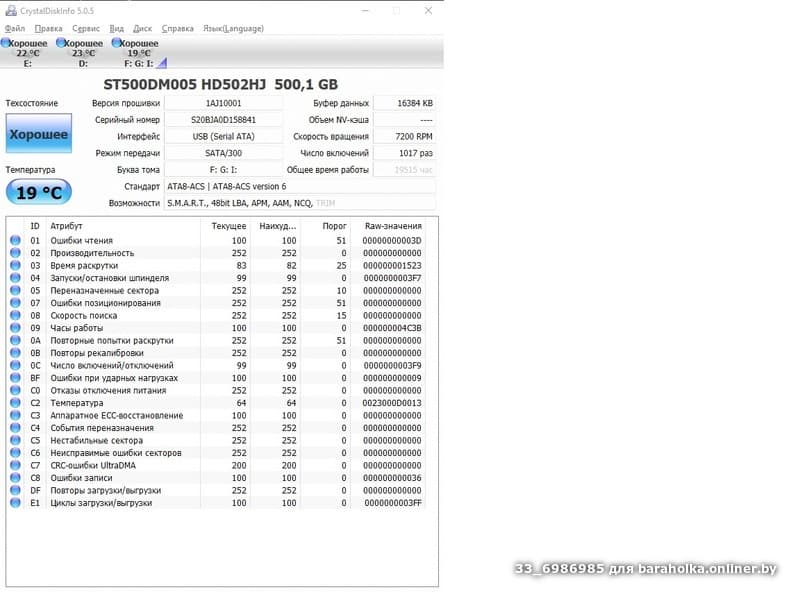
Task: Click the firmware version field 1AJ10001
Action: 223,103
